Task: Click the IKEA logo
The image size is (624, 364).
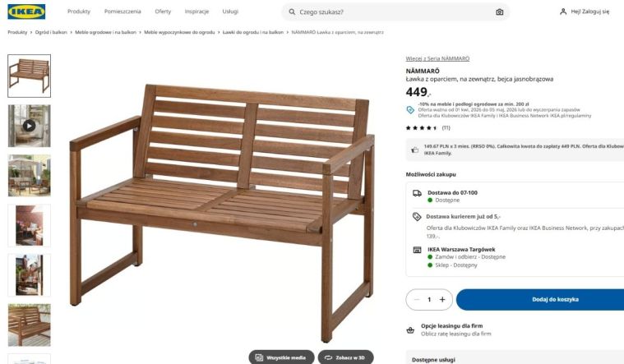Action: click(26, 12)
